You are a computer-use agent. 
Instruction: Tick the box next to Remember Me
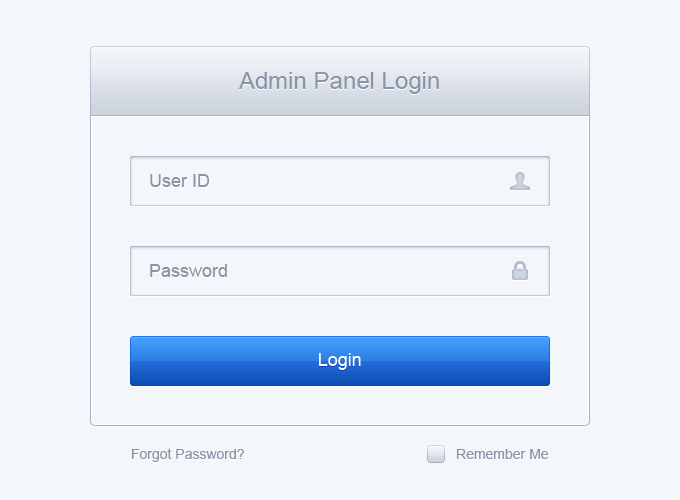[436, 454]
